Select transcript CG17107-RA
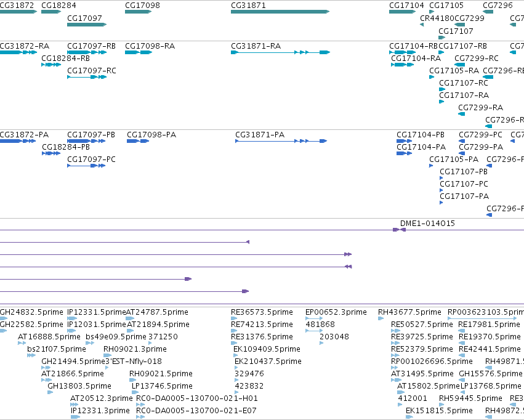524x420 pixels. coord(441,102)
